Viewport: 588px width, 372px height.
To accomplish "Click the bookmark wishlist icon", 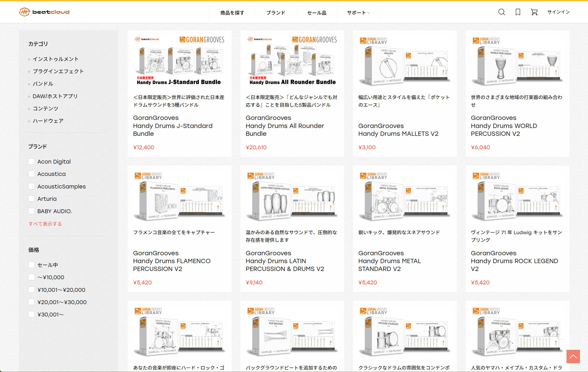I will point(518,12).
